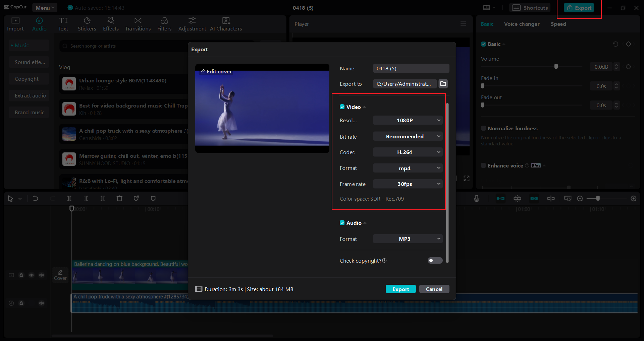The width and height of the screenshot is (644, 341).
Task: Select Music category in sidebar
Action: pos(29,45)
